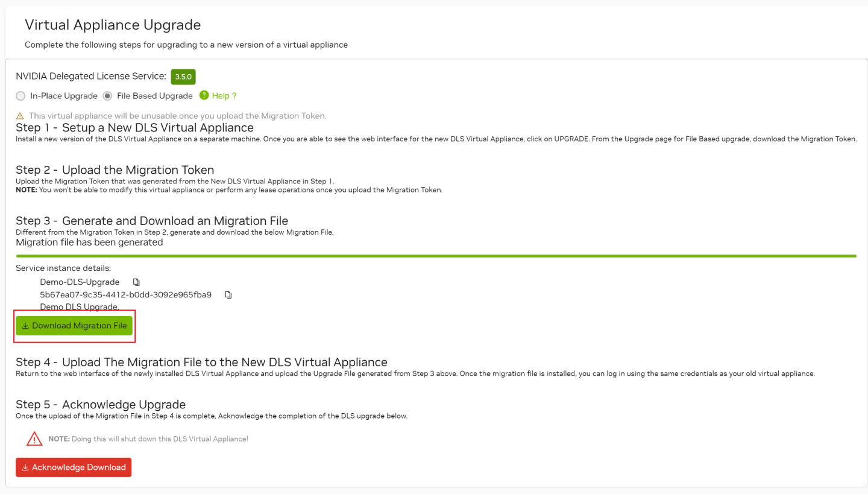Click the Virtual Appliance Upgrade page title
Viewport: 868px width, 494px height.
point(113,25)
